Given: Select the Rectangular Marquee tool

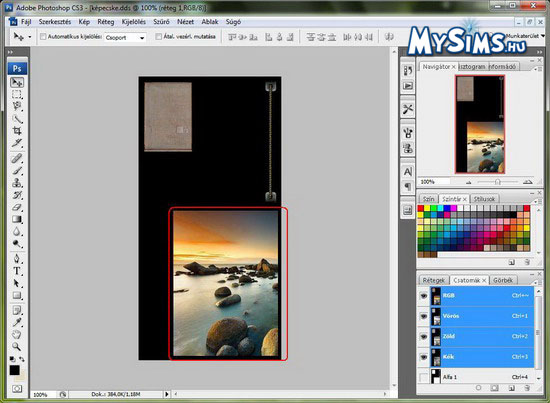Looking at the screenshot, I should 17,94.
